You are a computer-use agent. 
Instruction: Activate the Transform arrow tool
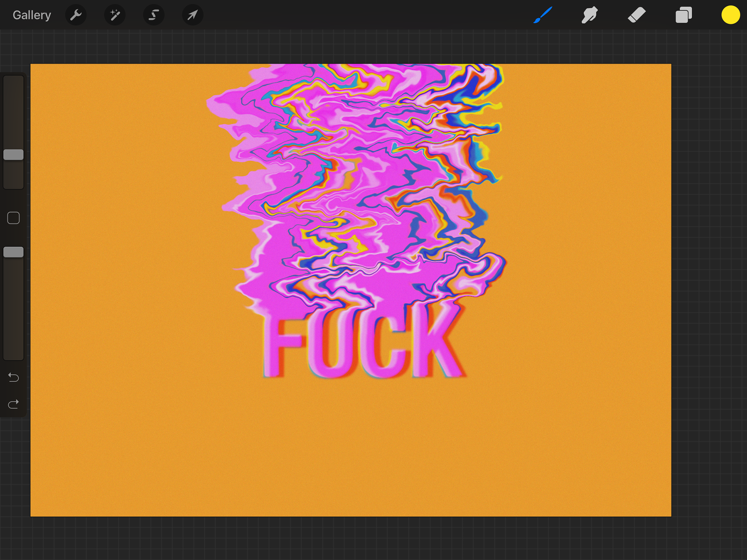click(x=193, y=15)
